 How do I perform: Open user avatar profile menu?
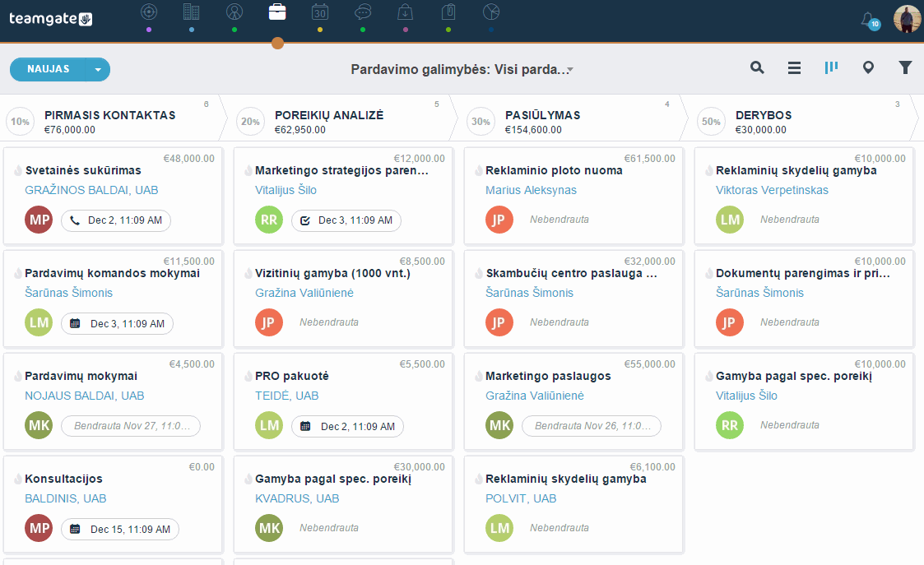pyautogui.click(x=907, y=19)
